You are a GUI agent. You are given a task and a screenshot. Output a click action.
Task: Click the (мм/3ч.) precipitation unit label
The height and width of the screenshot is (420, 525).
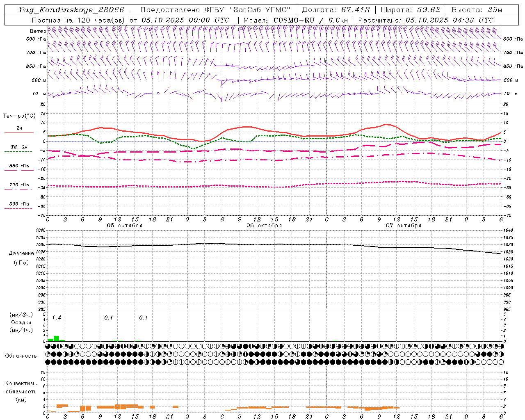click(x=21, y=315)
